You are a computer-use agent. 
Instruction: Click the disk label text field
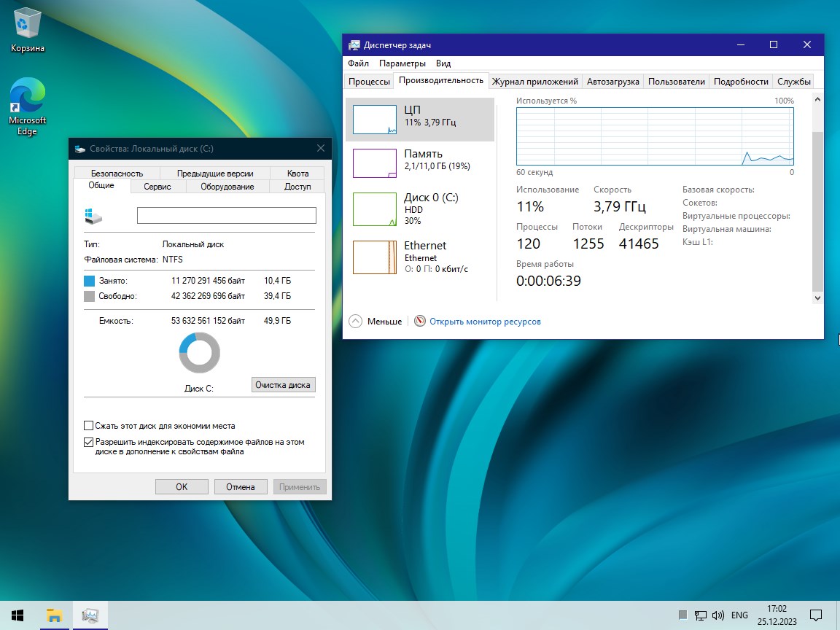(226, 215)
